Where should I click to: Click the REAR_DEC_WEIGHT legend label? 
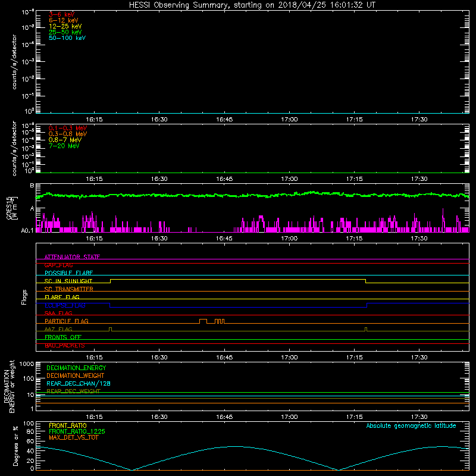[73, 391]
